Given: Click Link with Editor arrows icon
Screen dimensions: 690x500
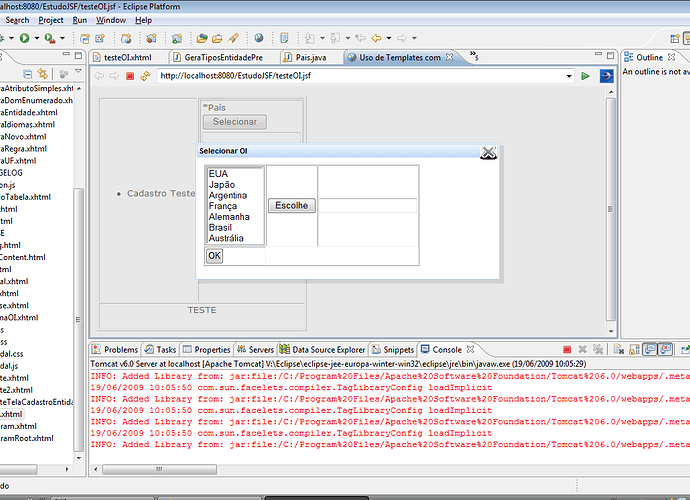Looking at the screenshot, I should (43, 74).
